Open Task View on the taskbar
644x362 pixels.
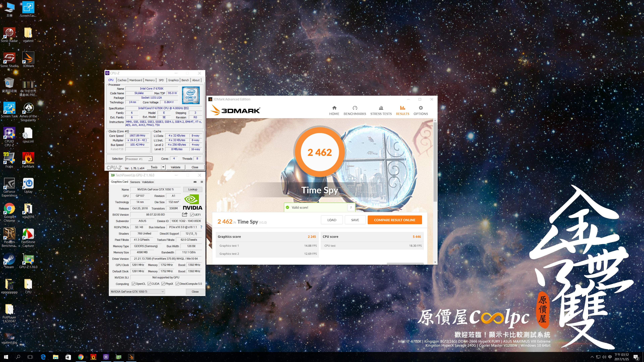pyautogui.click(x=30, y=357)
